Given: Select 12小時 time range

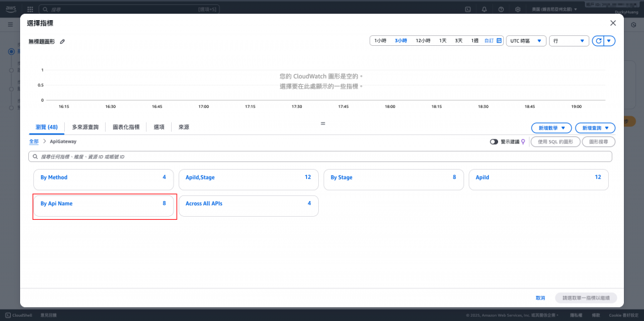Looking at the screenshot, I should 423,41.
